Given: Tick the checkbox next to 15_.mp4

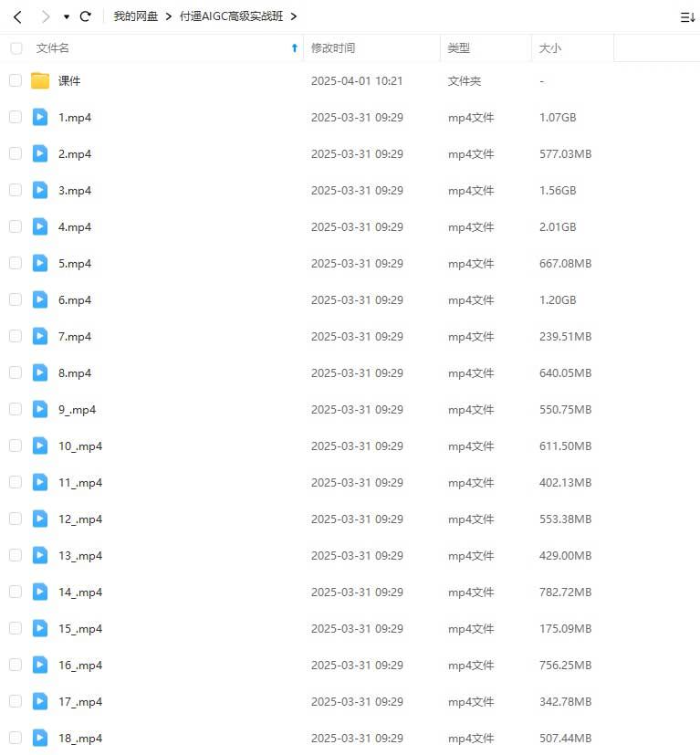Looking at the screenshot, I should tap(16, 628).
